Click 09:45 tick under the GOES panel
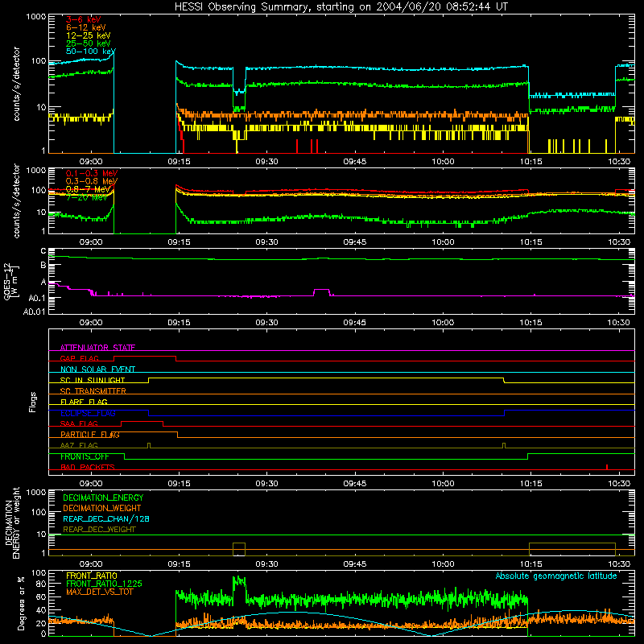644x644 pixels. click(355, 323)
